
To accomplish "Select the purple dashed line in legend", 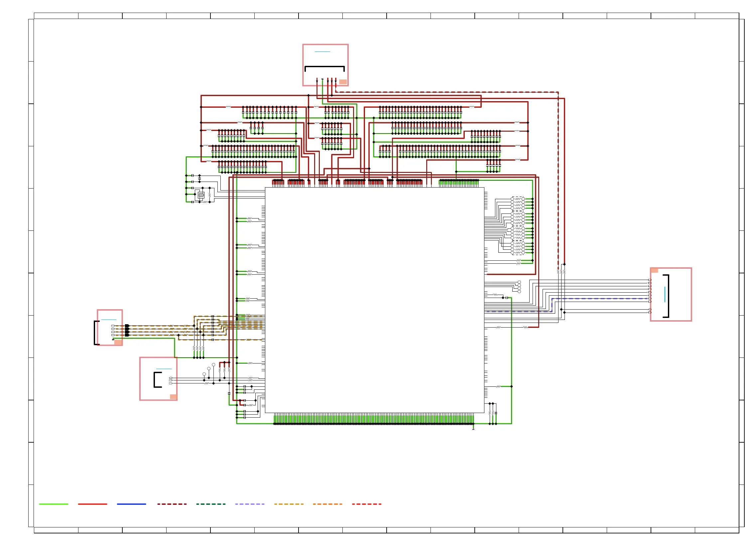I will (250, 504).
